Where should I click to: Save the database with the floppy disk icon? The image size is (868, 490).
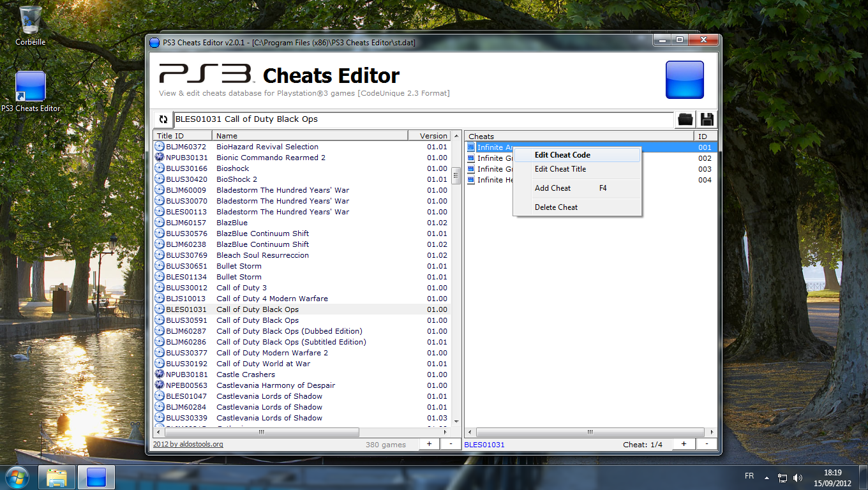click(x=707, y=119)
